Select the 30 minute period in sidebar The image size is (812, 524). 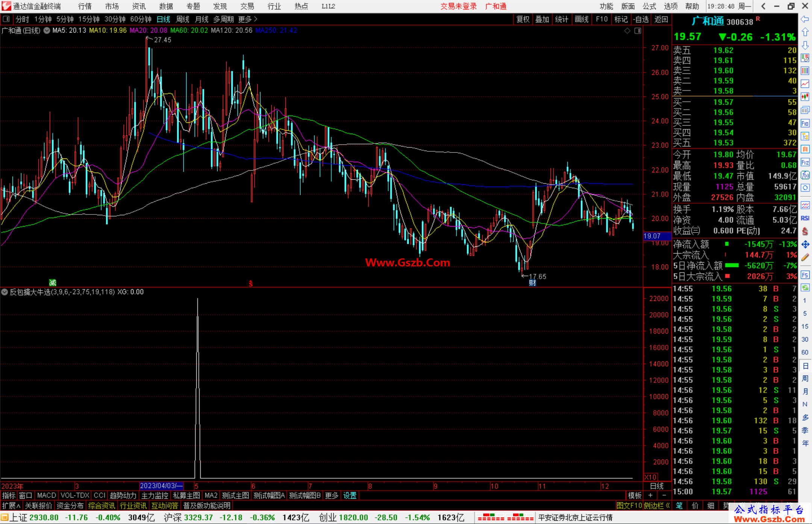[x=805, y=339]
